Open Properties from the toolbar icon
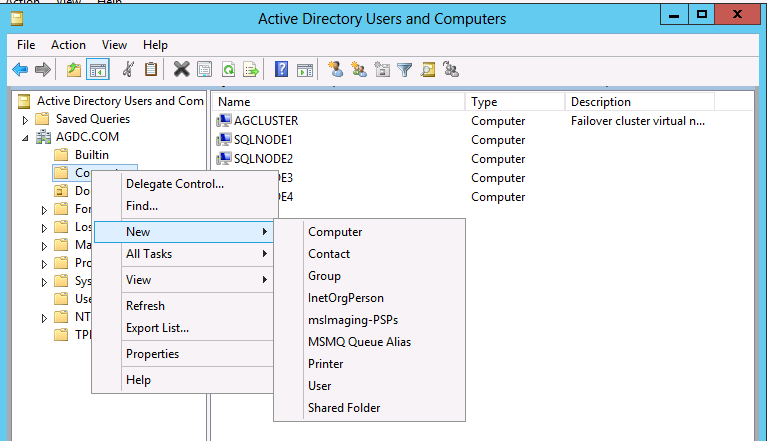 (204, 70)
